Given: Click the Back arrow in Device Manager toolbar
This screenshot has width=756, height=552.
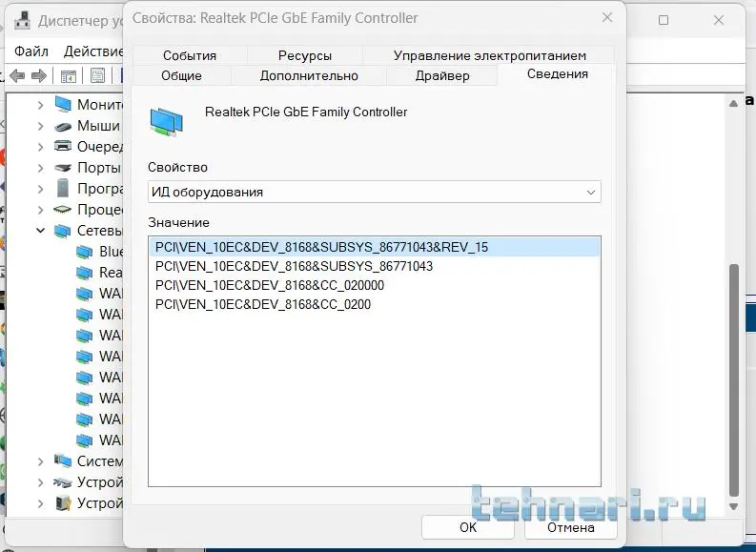Looking at the screenshot, I should coord(18,75).
